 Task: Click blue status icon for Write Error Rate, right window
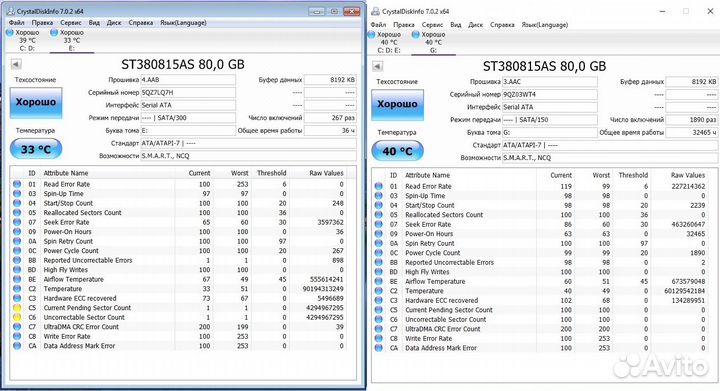click(378, 338)
